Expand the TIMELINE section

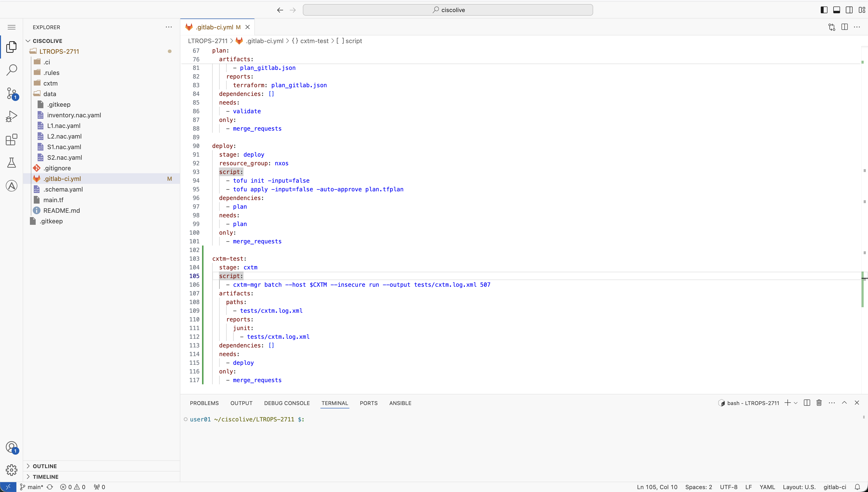(x=45, y=477)
